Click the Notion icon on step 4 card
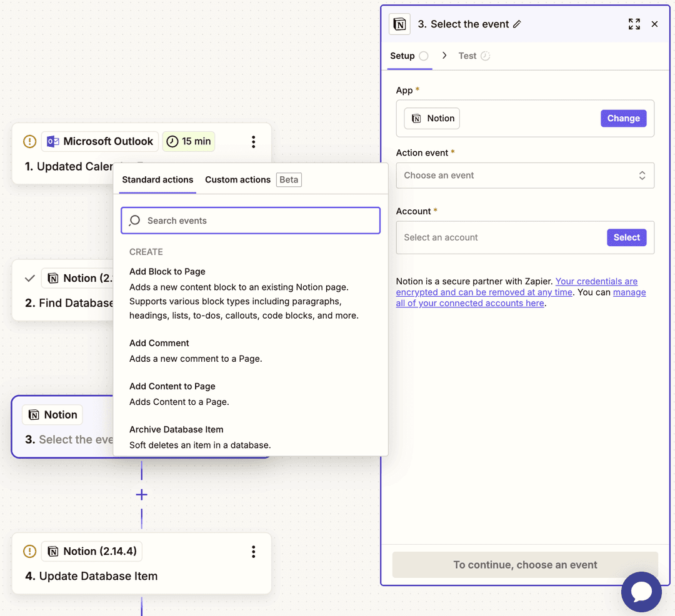 [x=53, y=552]
